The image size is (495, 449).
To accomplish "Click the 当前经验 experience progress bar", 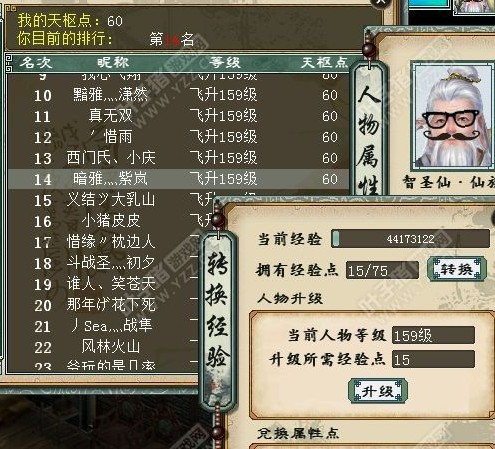I will (x=411, y=239).
